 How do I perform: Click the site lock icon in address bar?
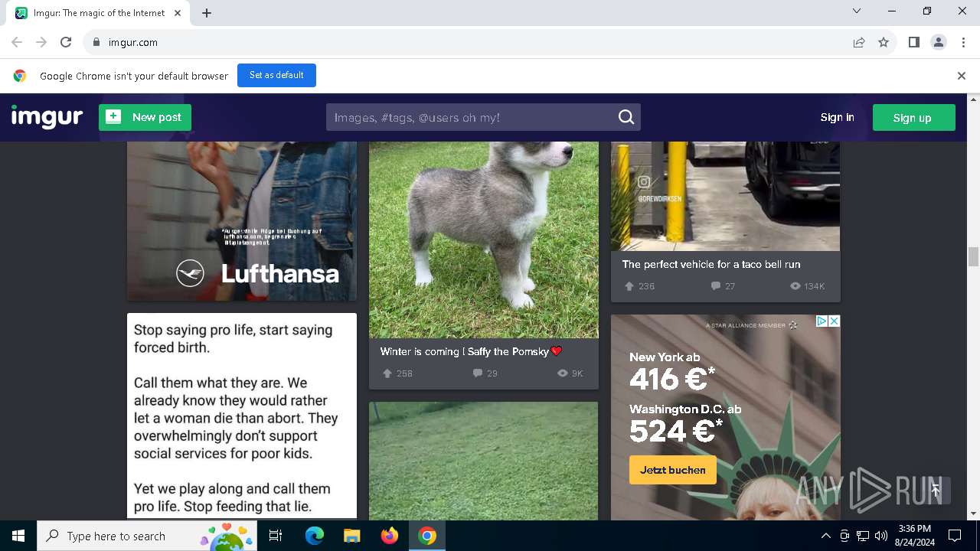point(96,43)
